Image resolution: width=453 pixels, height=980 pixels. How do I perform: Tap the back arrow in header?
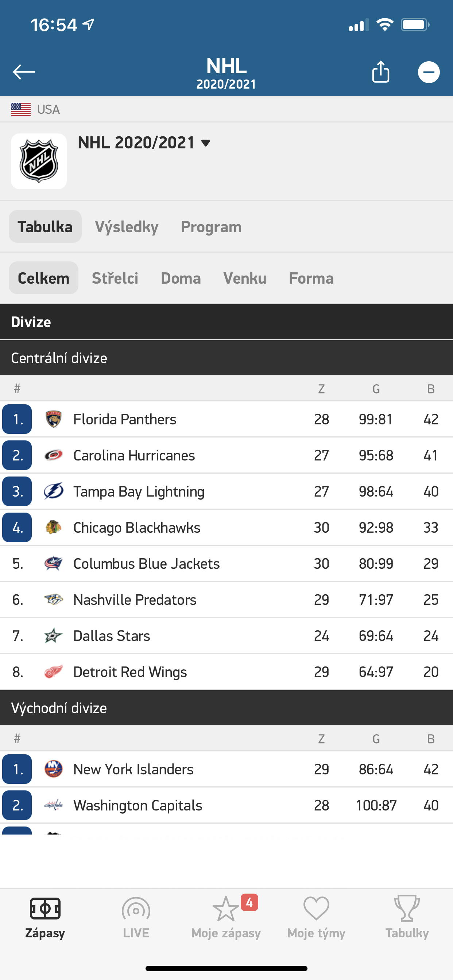pos(24,72)
